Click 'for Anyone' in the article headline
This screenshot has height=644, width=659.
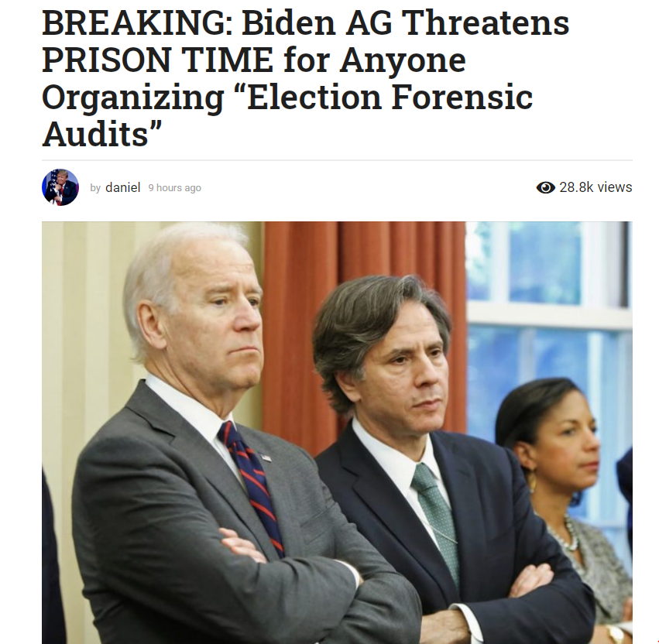click(x=375, y=60)
